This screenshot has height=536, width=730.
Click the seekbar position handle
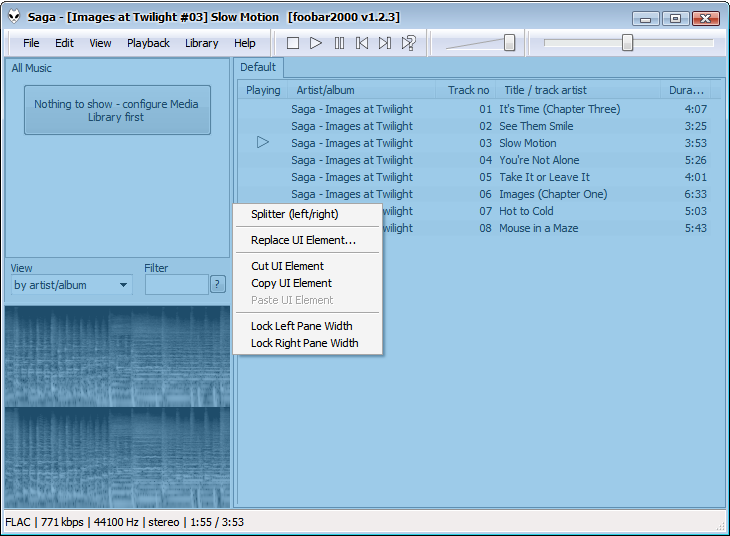tap(628, 43)
